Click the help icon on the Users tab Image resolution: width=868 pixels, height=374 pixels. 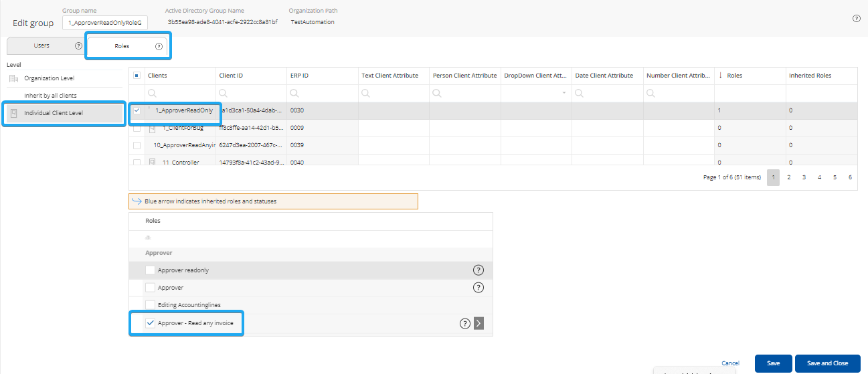[x=78, y=46]
